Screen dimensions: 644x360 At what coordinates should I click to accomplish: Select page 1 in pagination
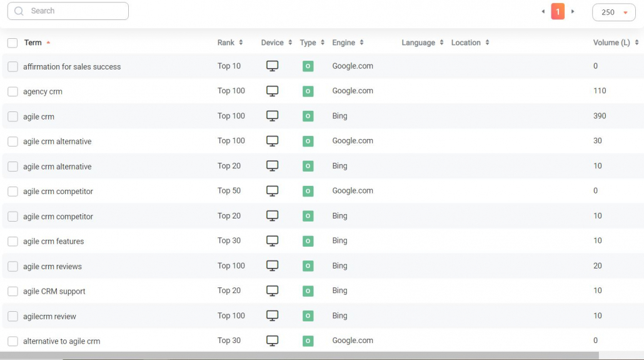(558, 11)
